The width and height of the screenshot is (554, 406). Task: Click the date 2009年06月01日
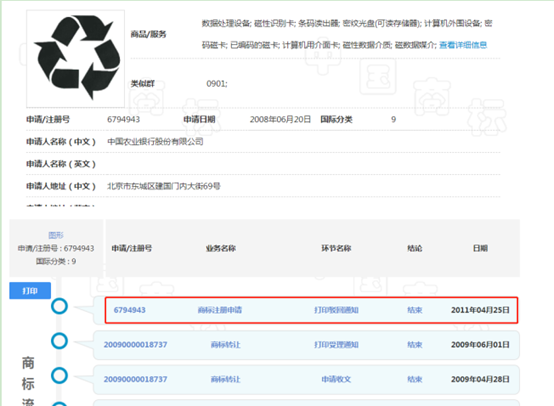[x=480, y=345]
